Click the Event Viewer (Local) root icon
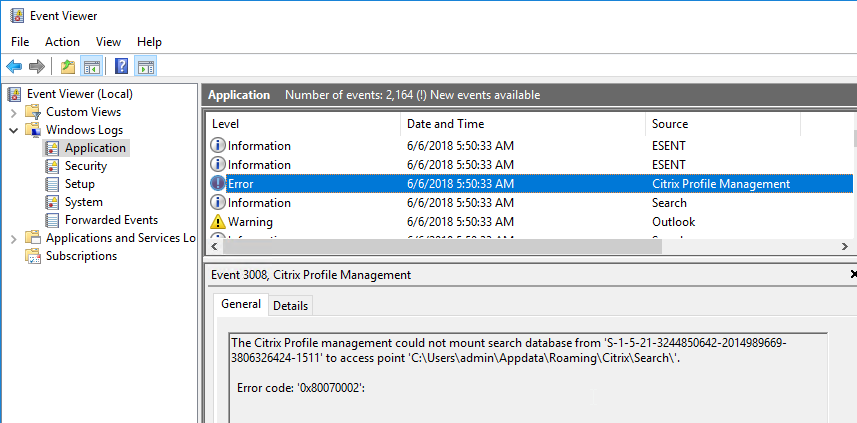Viewport: 857px width, 423px height. pos(15,94)
